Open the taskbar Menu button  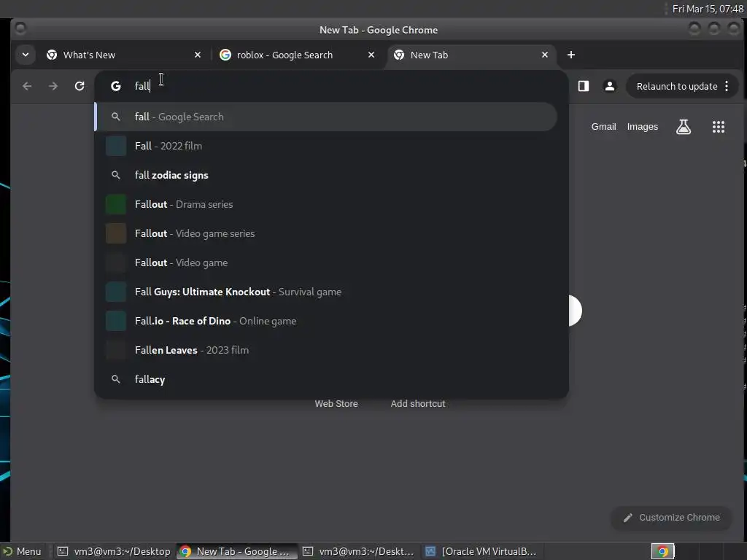click(x=23, y=551)
